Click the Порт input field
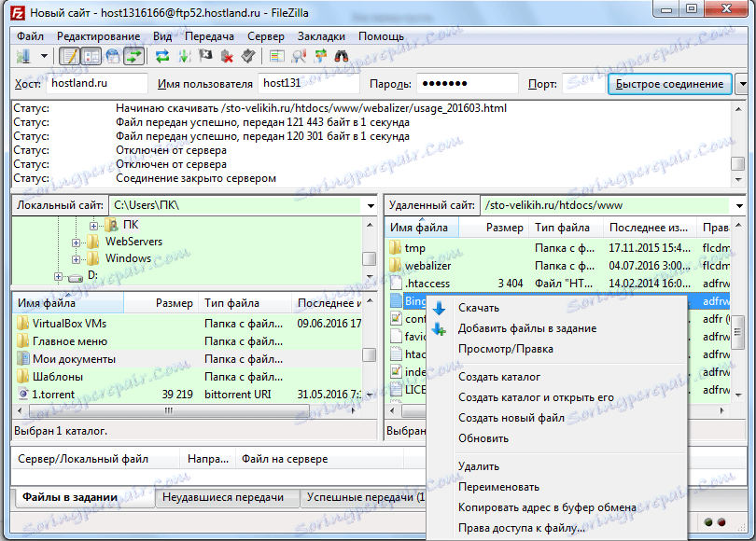This screenshot has height=541, width=756. pyautogui.click(x=583, y=83)
